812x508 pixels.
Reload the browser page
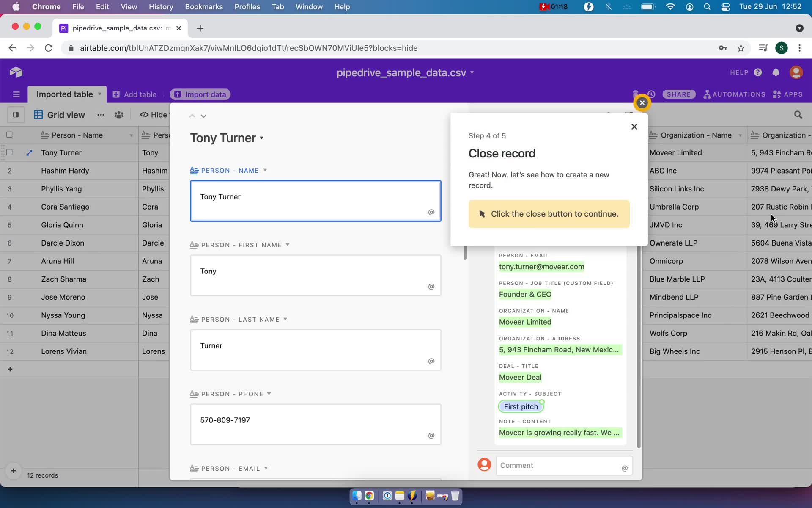(49, 48)
